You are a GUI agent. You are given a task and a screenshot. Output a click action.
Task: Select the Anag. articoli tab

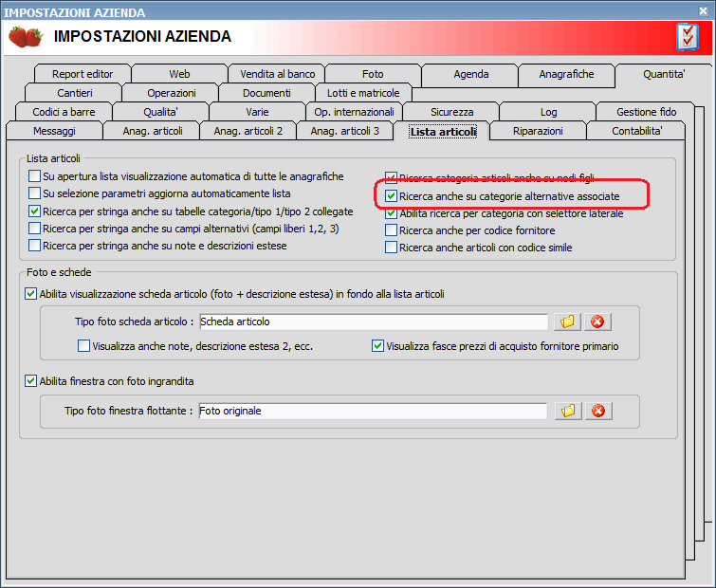153,132
